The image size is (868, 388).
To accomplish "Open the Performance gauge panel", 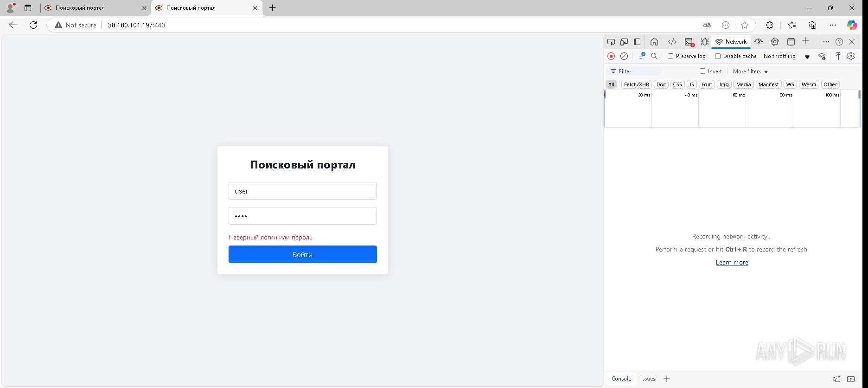I will (x=759, y=42).
